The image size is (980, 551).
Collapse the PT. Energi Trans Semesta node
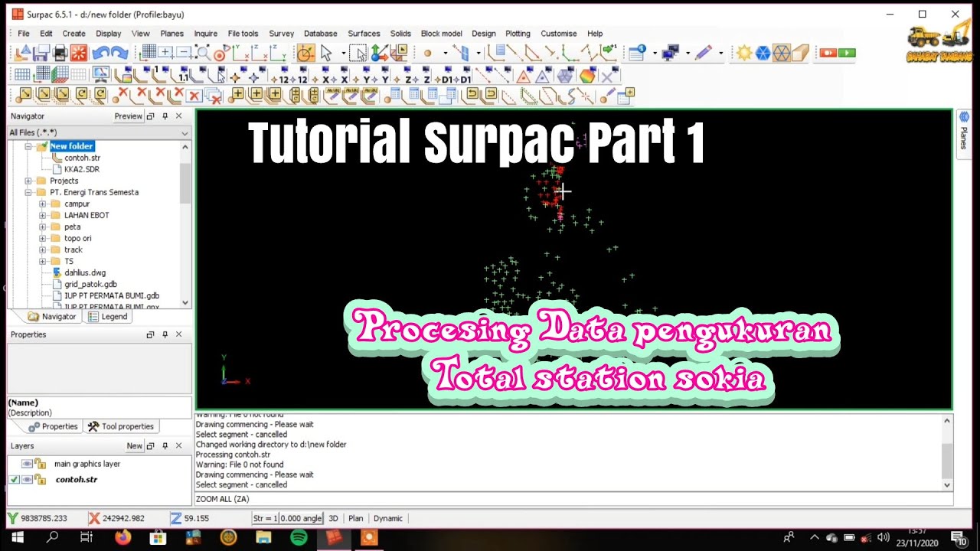click(x=28, y=192)
